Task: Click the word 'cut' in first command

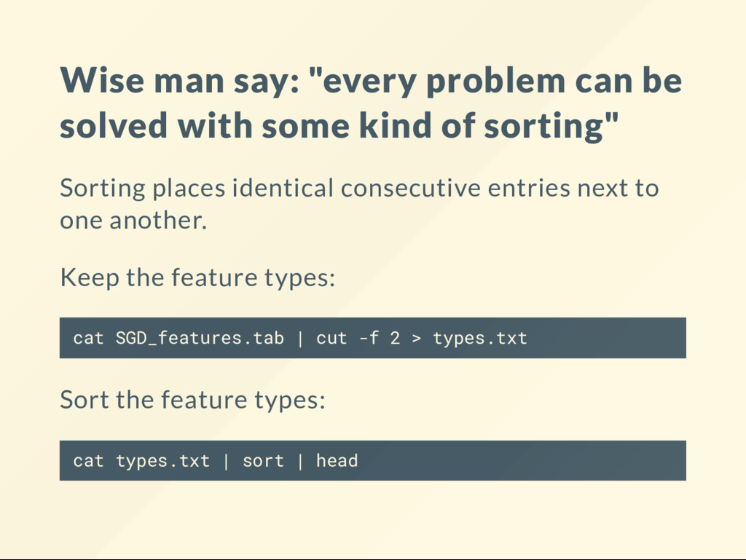Action: point(331,339)
